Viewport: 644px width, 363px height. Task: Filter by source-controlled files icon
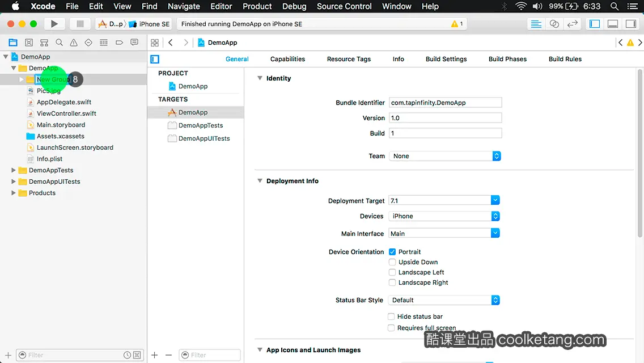tap(137, 355)
